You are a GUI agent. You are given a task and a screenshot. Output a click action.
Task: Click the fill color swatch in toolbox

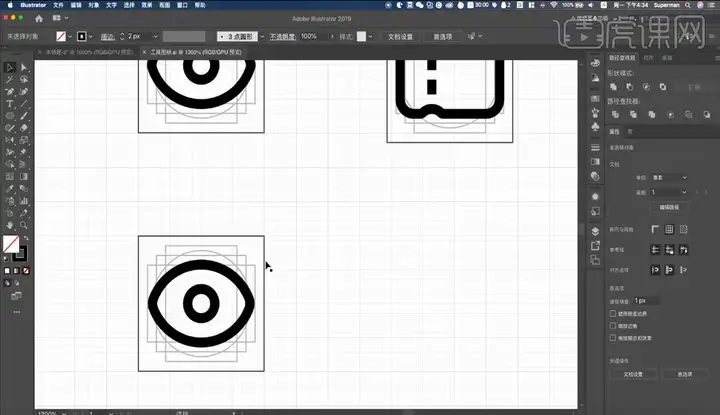(x=11, y=244)
